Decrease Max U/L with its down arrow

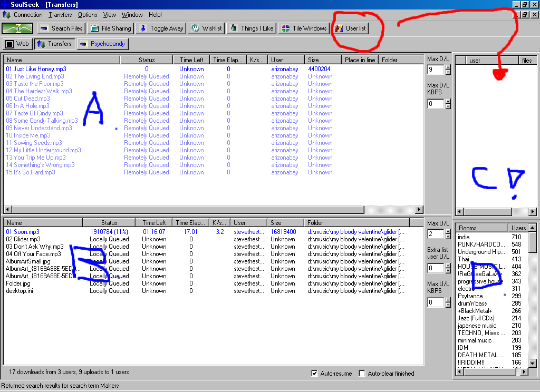click(448, 237)
